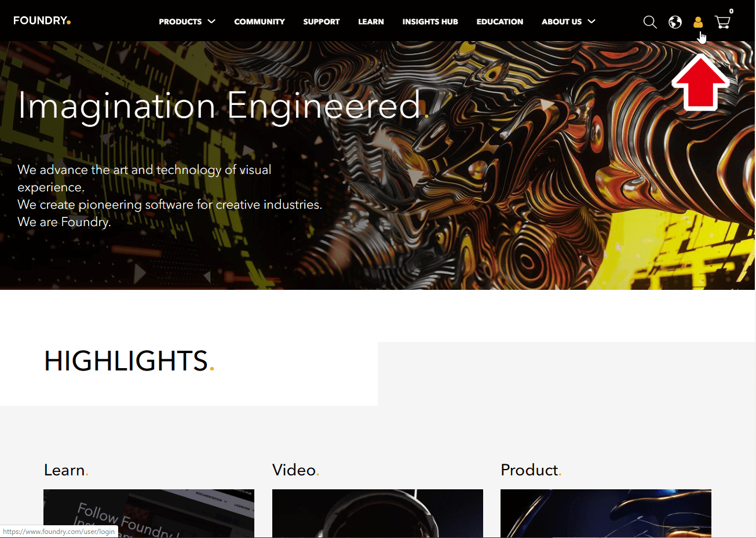Click the 'Product.' highlights heading

pyautogui.click(x=531, y=470)
